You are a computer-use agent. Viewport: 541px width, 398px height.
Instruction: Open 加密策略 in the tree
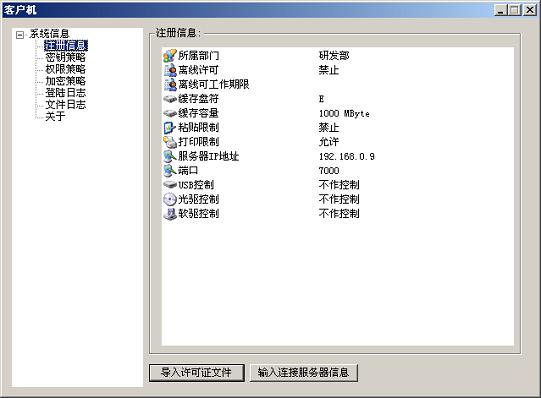click(66, 81)
